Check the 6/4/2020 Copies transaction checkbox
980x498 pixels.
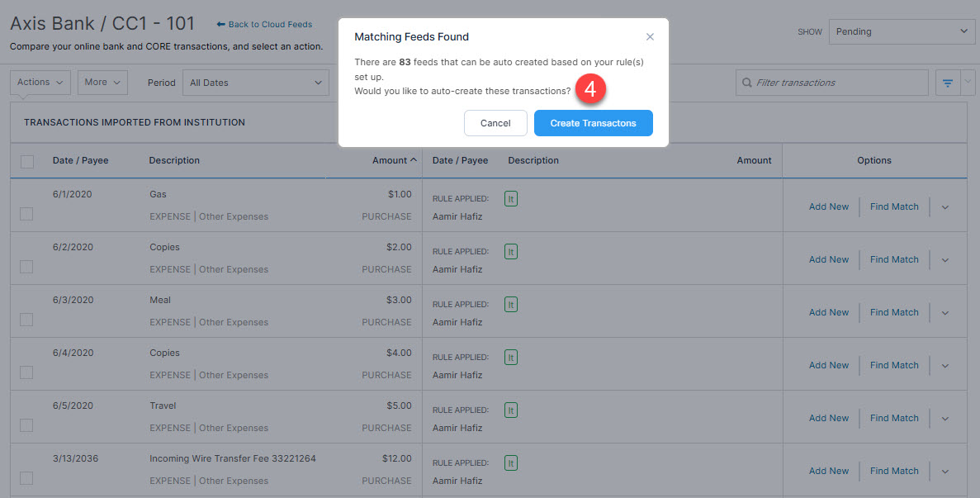pyautogui.click(x=26, y=372)
